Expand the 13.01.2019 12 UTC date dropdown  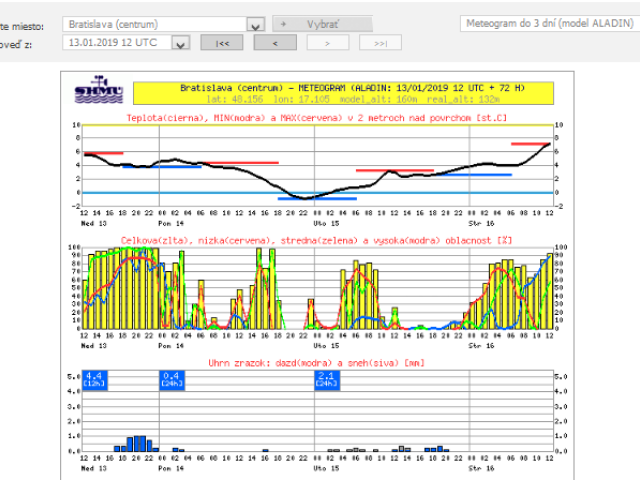pos(181,43)
